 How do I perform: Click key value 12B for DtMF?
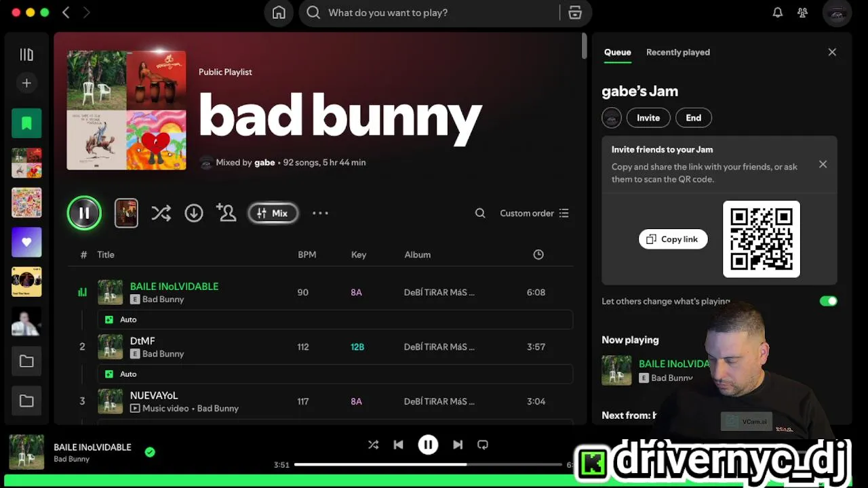357,347
